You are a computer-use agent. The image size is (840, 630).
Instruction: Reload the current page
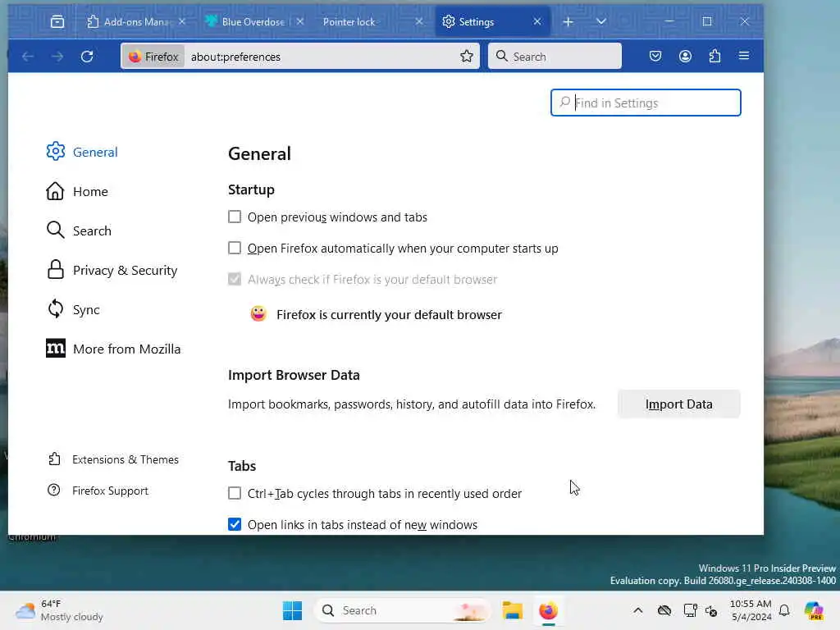[x=87, y=57]
